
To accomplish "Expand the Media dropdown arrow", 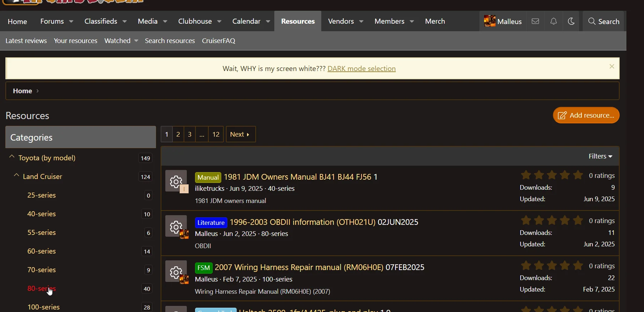I will point(165,22).
